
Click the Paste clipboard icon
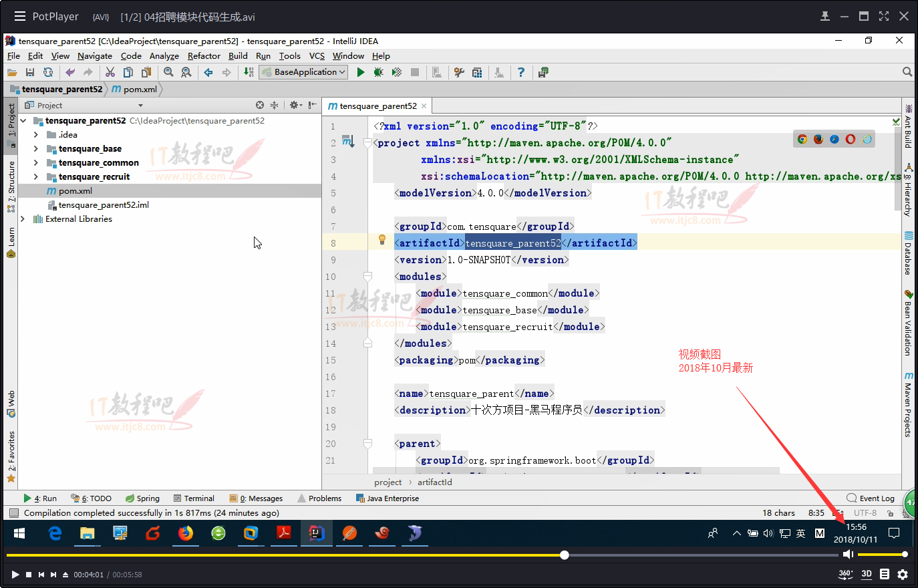pos(146,72)
